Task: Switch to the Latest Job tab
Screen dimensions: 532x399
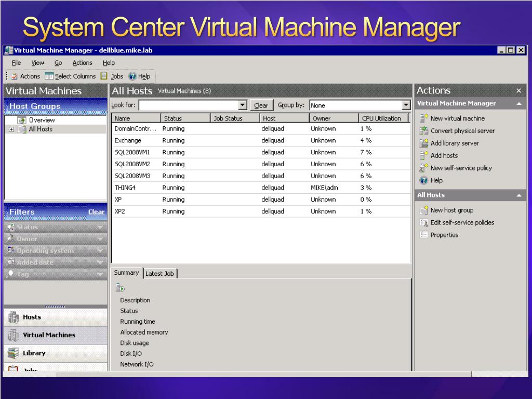Action: pyautogui.click(x=159, y=273)
